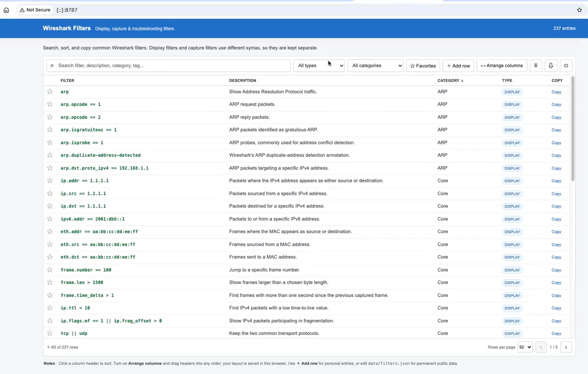Click 'Show Address Resolution Protocol traffic.' description
The height and width of the screenshot is (374, 588).
point(273,92)
